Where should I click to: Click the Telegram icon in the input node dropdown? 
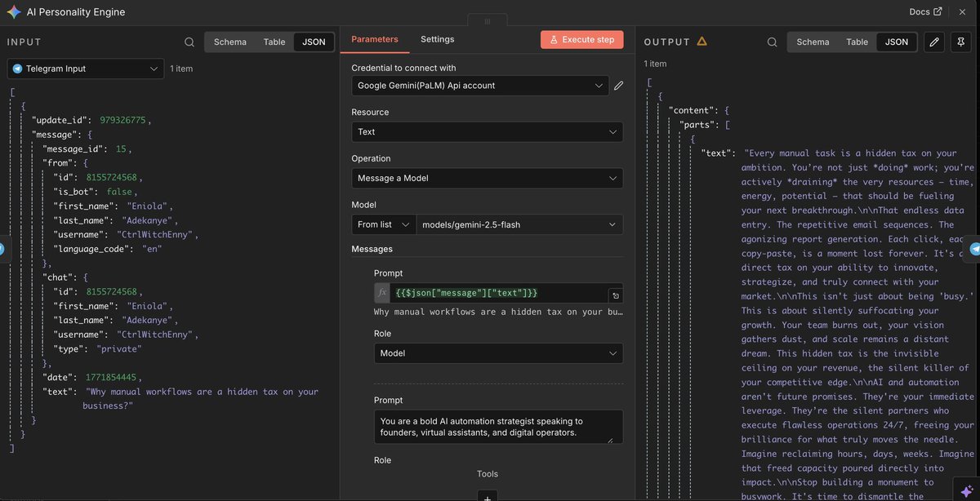[18, 69]
